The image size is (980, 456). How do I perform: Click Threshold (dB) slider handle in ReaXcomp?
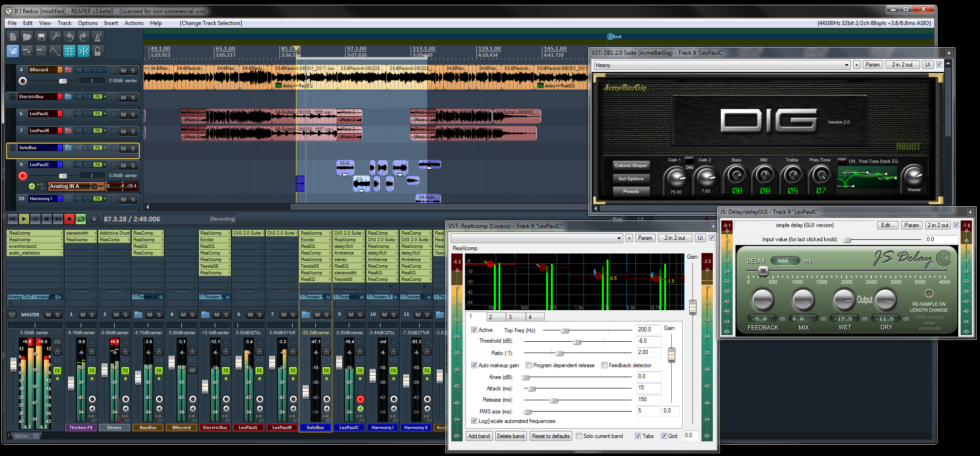(577, 342)
